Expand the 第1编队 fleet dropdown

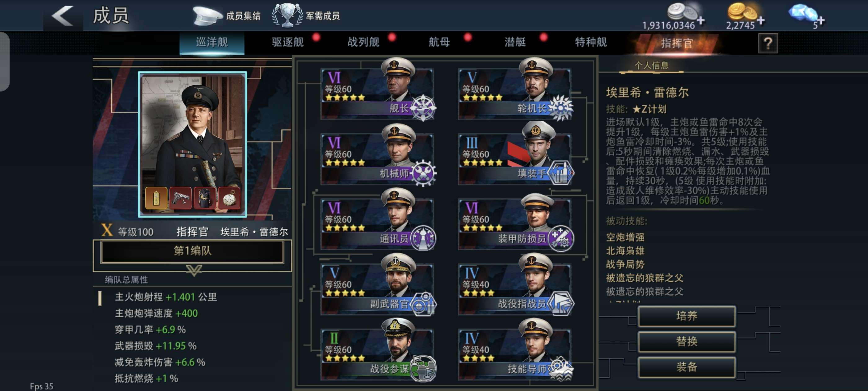coord(193,251)
